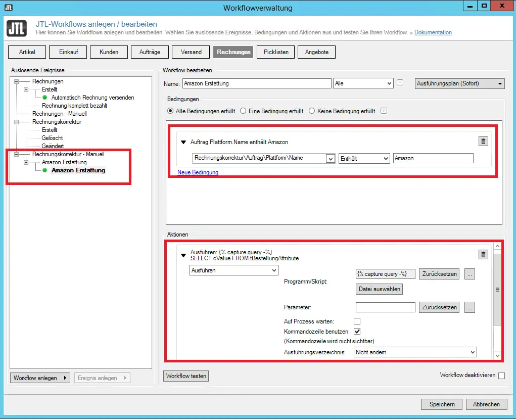Open the Rechnungskorrektur\Auftrag\Plattform\Name dropdown
The image size is (516, 420).
pyautogui.click(x=331, y=158)
